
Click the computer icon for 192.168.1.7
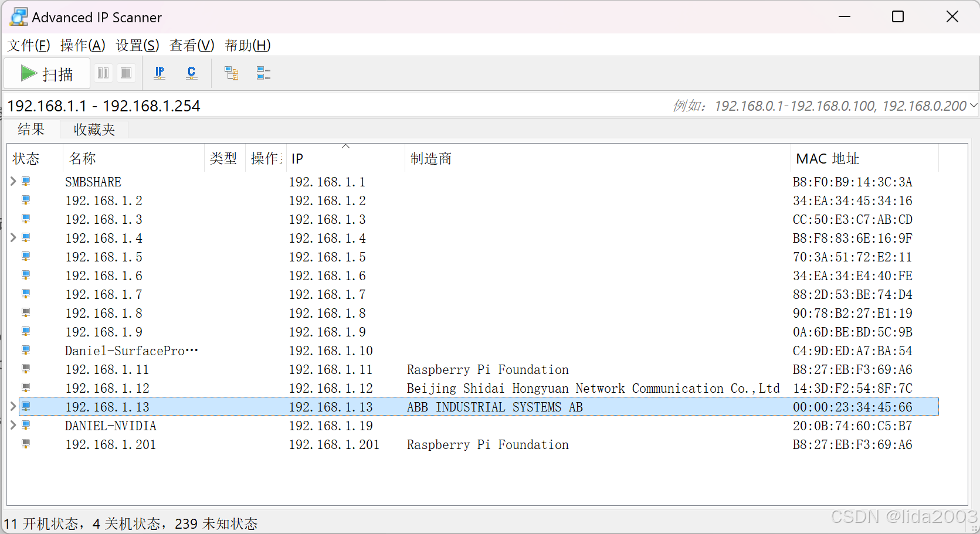point(26,294)
